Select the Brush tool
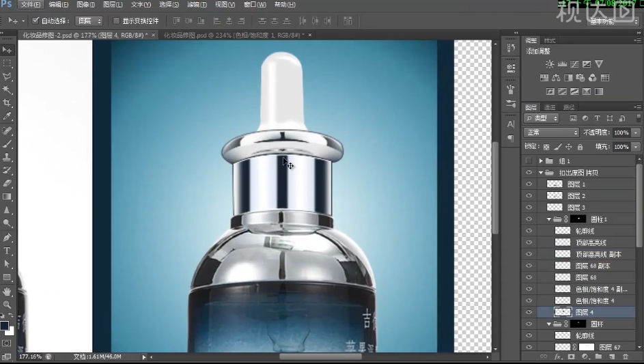The image size is (644, 364). pos(7,144)
